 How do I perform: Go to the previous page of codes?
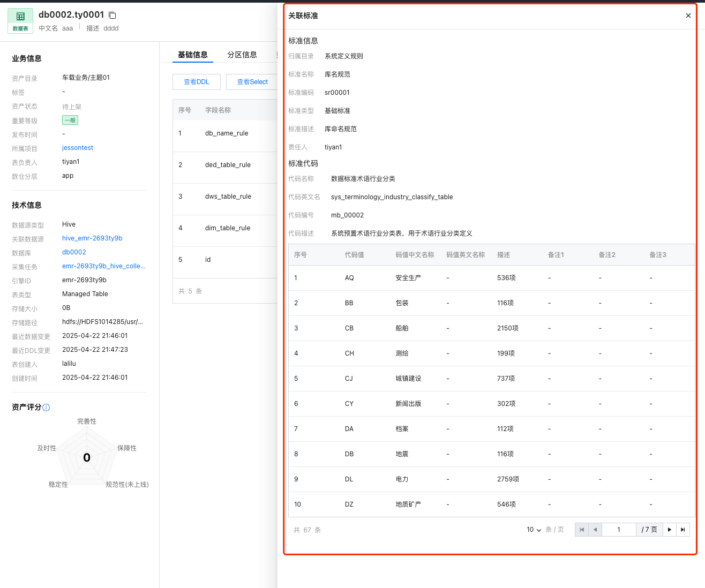tap(595, 530)
